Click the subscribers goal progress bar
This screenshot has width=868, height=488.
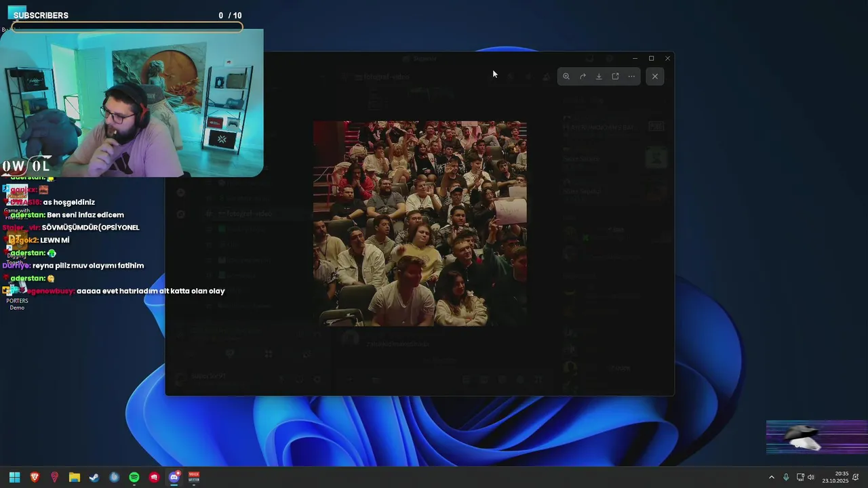[x=127, y=27]
